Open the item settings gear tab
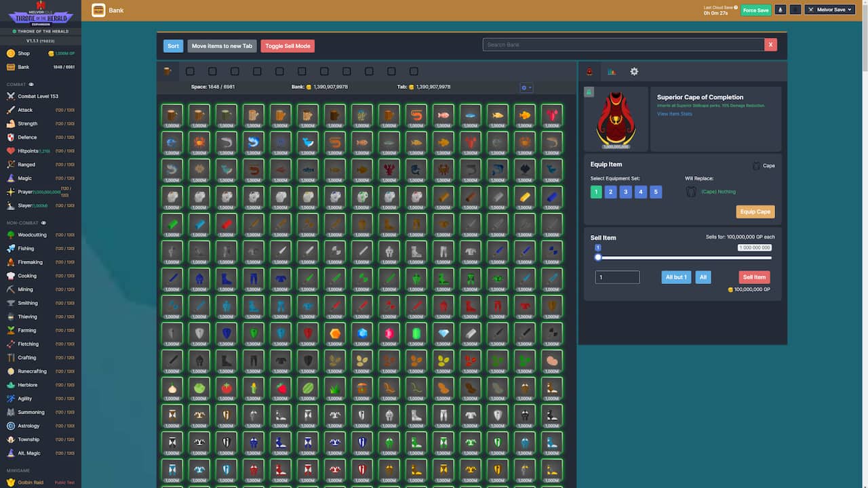Viewport: 868px width, 488px height. pos(634,71)
